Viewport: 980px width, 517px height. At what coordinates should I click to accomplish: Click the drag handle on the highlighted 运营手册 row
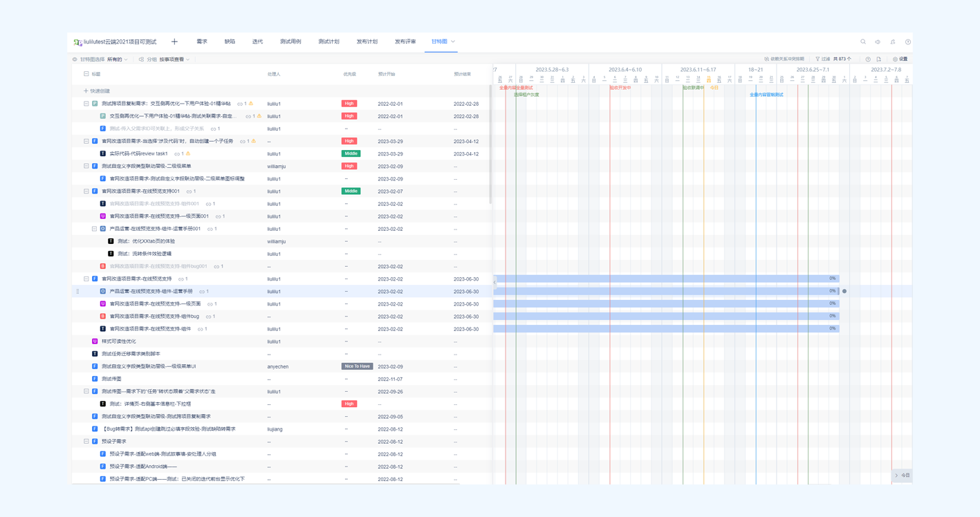77,292
